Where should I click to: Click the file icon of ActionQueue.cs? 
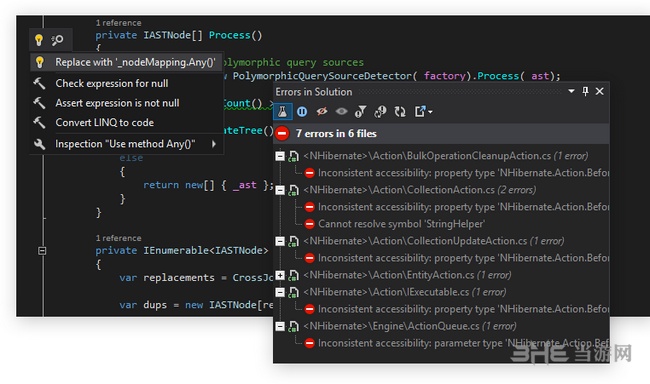(x=293, y=326)
